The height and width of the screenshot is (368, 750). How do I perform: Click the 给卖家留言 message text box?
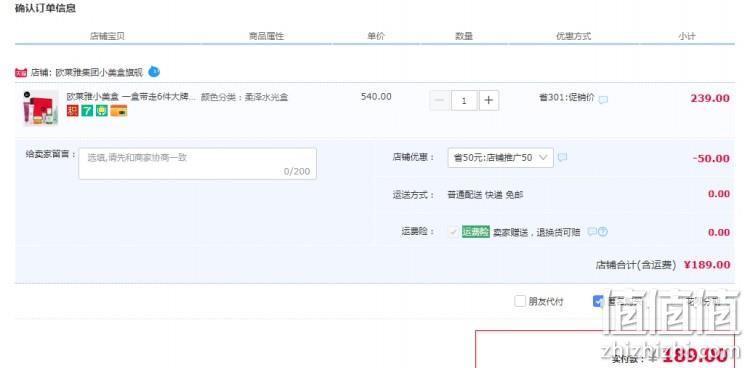(198, 164)
